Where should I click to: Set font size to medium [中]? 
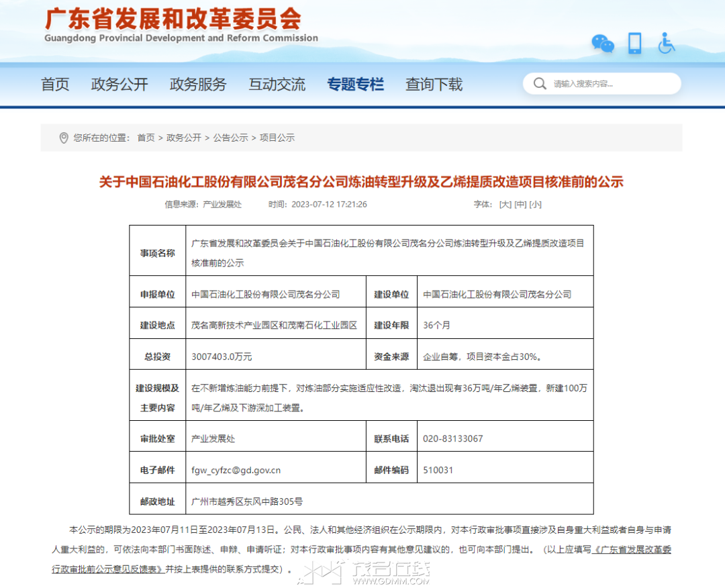coord(520,204)
